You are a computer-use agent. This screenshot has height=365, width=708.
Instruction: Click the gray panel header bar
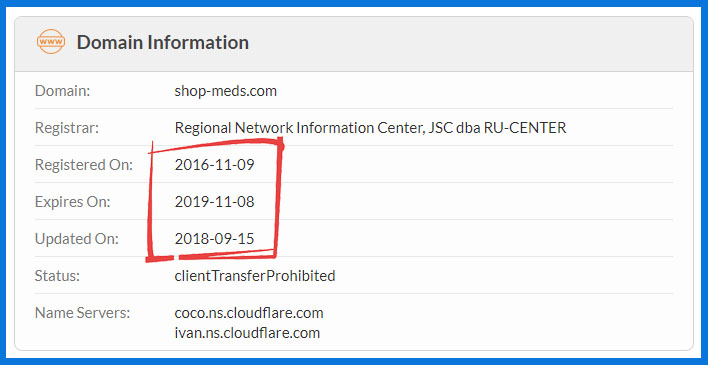(354, 44)
